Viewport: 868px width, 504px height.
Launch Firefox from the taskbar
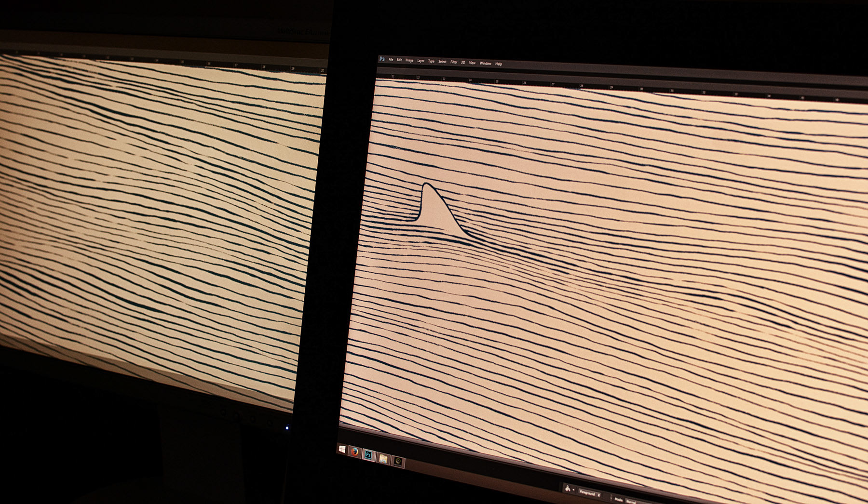355,452
